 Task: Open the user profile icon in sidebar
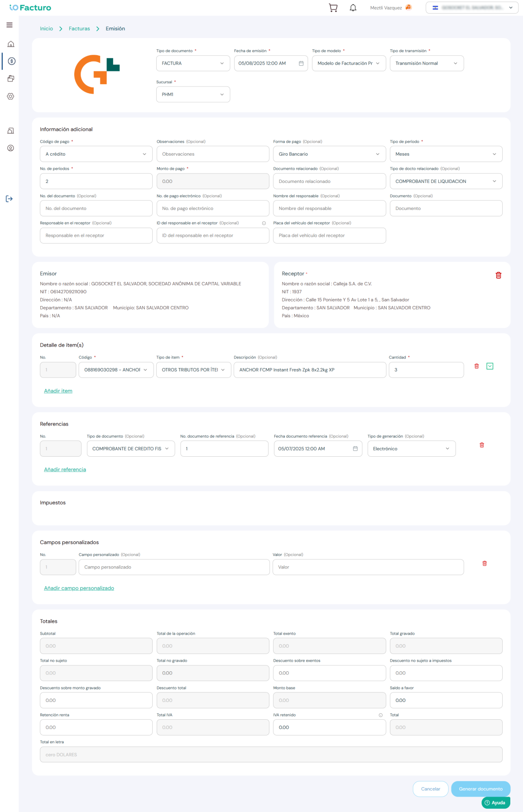click(x=11, y=148)
